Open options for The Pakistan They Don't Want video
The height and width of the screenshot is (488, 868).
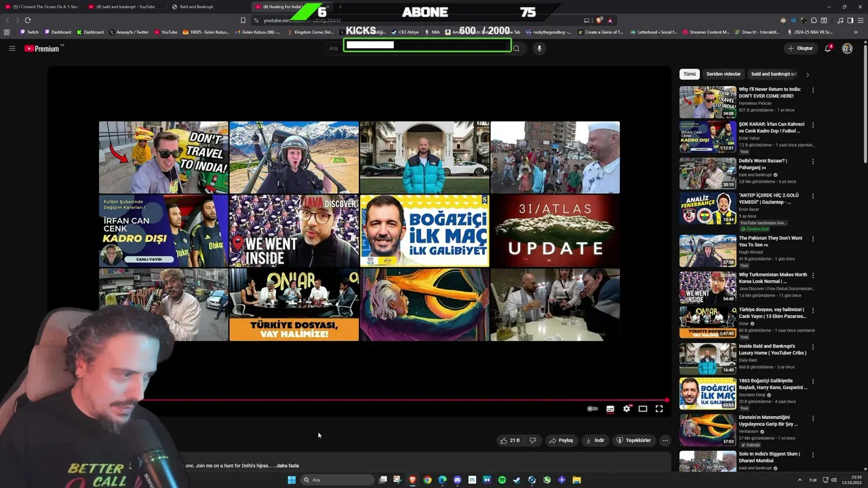(x=813, y=239)
